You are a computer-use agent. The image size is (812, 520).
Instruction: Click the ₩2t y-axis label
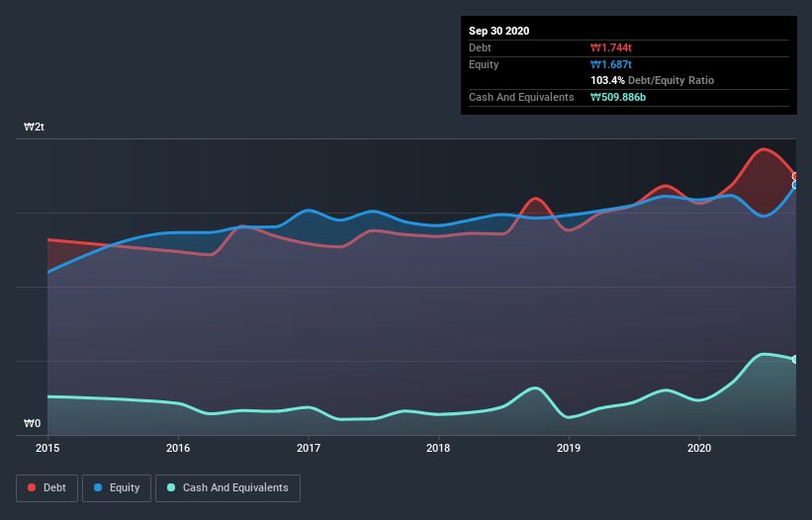(x=35, y=127)
